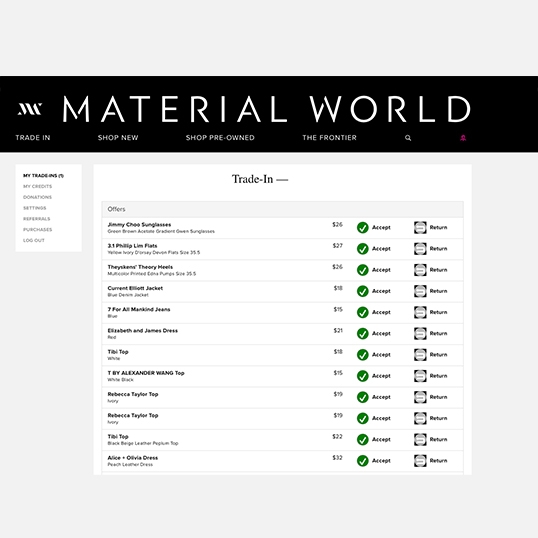Screen dimensions: 538x538
Task: Accept checkmark for 3.1 Phillip Lim Flats
Action: [x=363, y=249]
